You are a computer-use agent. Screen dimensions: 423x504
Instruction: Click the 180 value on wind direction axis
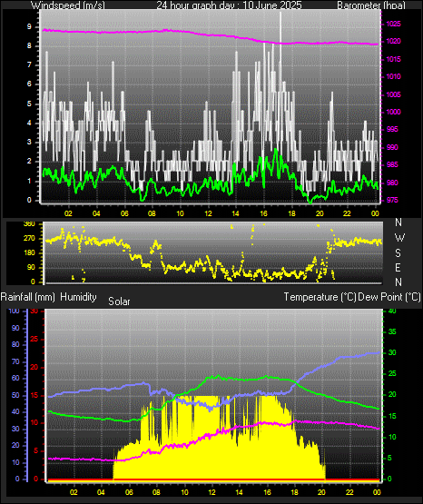point(29,253)
